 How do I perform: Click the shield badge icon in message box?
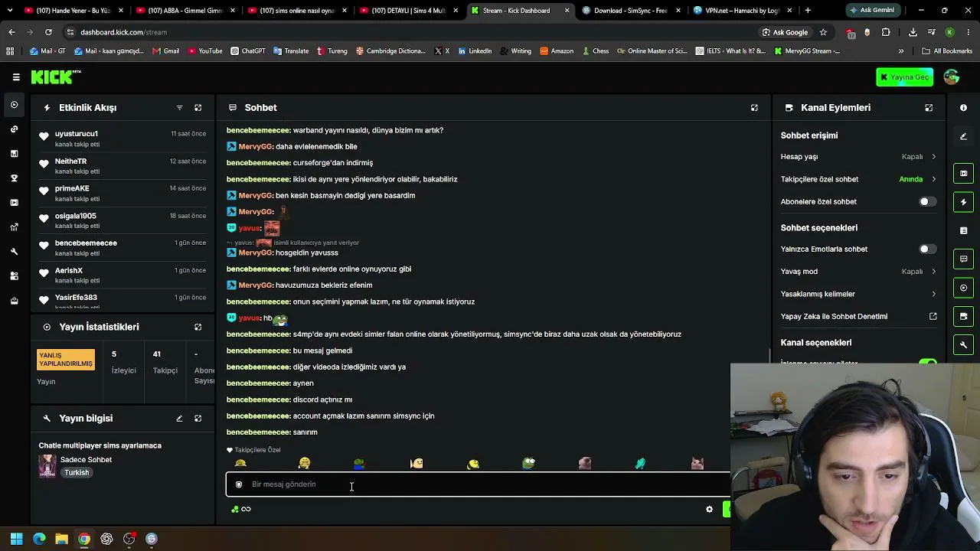click(239, 484)
